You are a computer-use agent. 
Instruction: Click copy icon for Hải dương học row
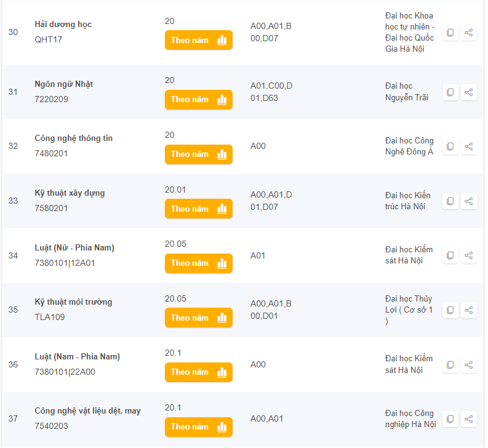point(450,33)
